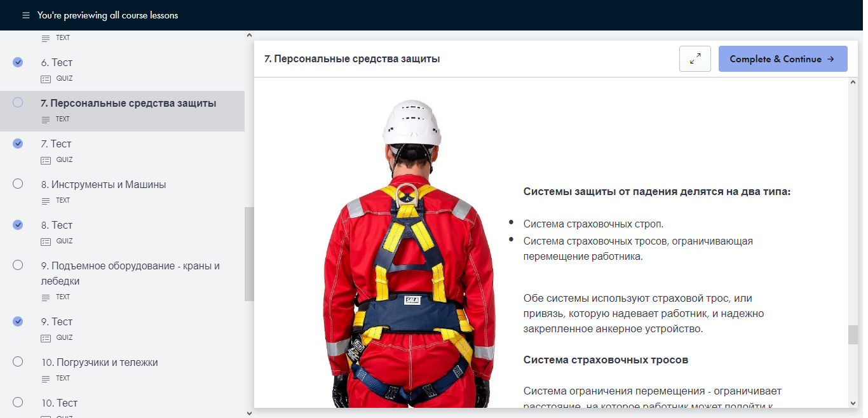Screen dimensions: 868x418
Task: Click the quiz icon under 6. Тест
Action: 45,79
